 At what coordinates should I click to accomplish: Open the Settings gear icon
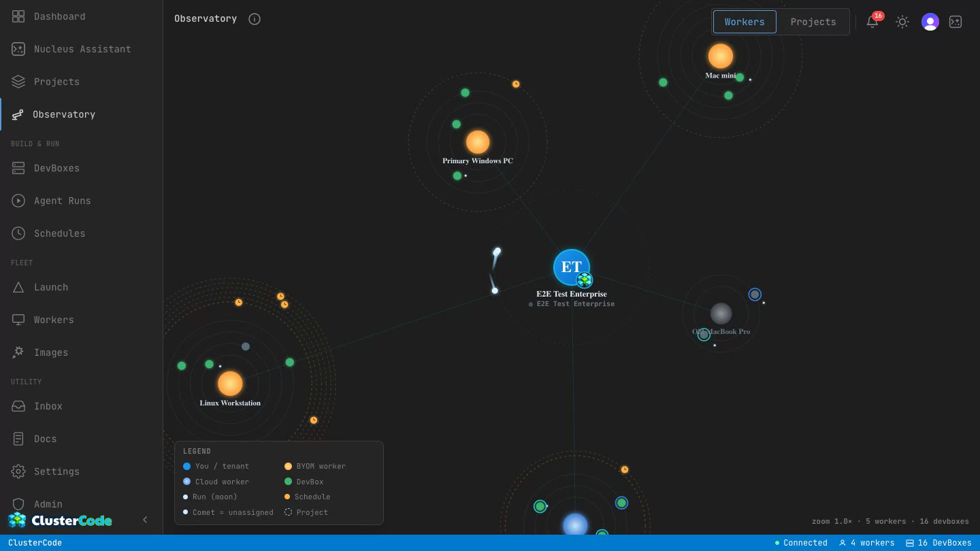tap(18, 471)
